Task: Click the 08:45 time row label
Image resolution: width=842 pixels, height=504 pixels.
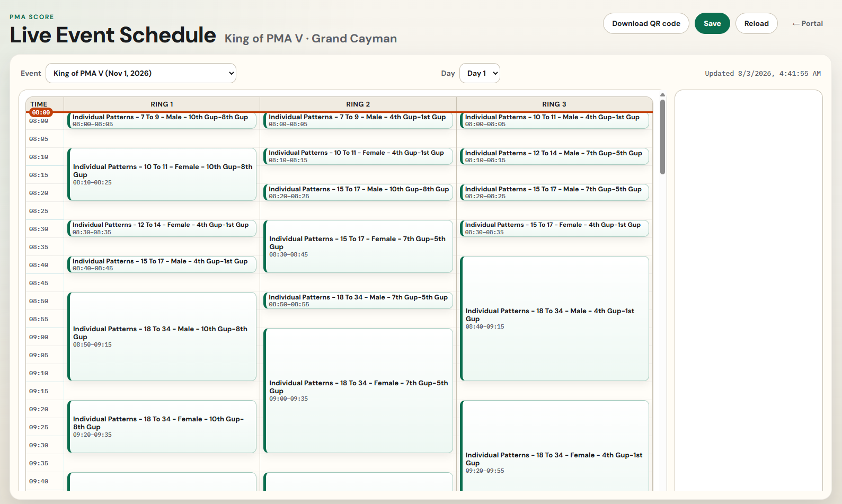Action: (x=39, y=283)
